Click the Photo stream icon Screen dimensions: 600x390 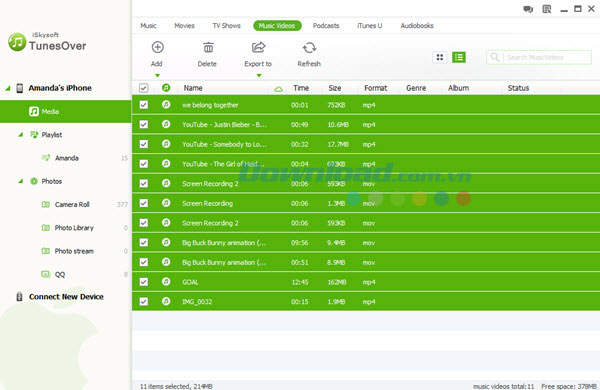click(x=46, y=251)
